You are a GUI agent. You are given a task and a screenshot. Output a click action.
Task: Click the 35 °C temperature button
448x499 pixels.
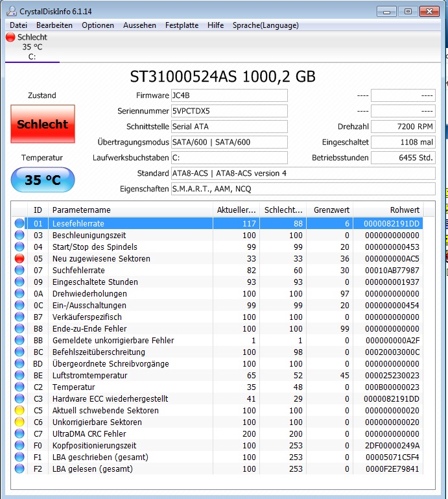coord(43,180)
